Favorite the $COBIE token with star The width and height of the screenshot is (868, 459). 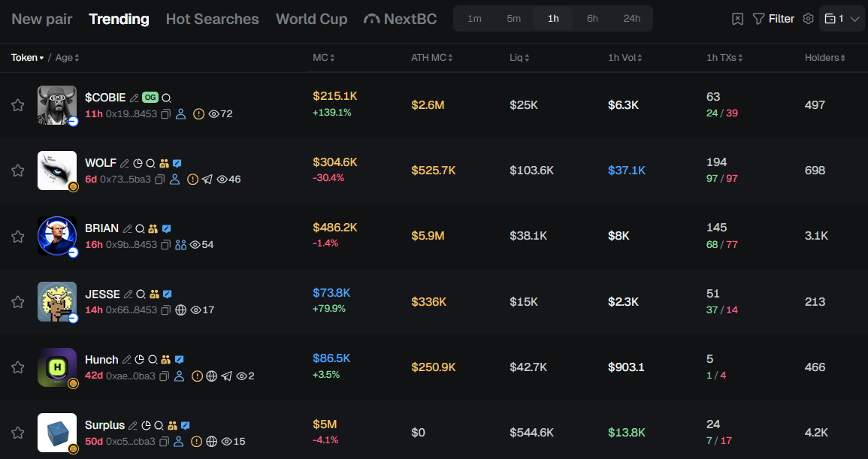tap(18, 105)
